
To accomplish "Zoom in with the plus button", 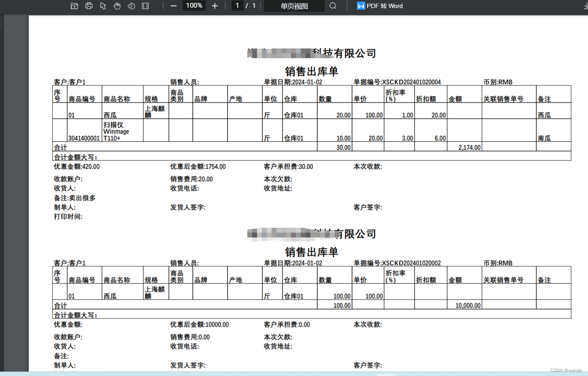I will pos(215,6).
